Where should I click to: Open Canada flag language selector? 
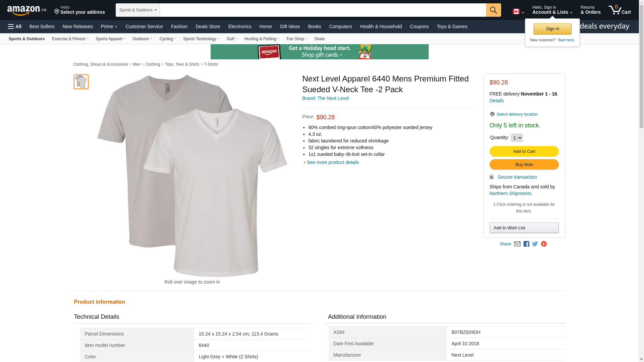(x=518, y=12)
